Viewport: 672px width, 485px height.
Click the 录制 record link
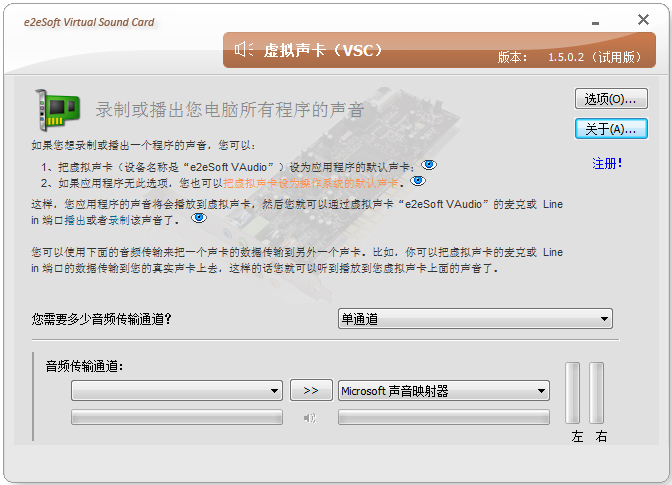[119, 220]
